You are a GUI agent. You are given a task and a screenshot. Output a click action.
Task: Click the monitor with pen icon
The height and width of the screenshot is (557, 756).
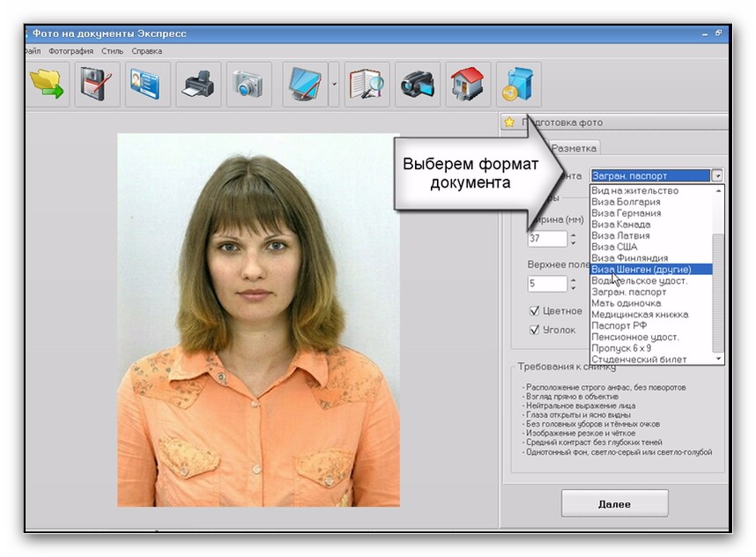pyautogui.click(x=305, y=85)
